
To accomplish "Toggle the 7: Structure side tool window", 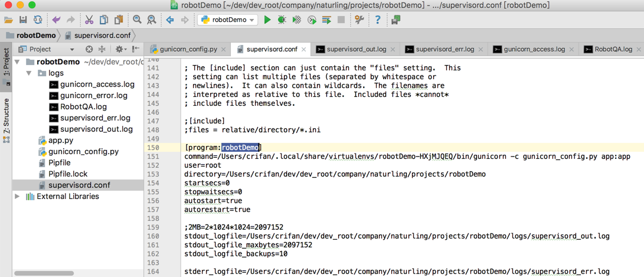I will (6, 120).
